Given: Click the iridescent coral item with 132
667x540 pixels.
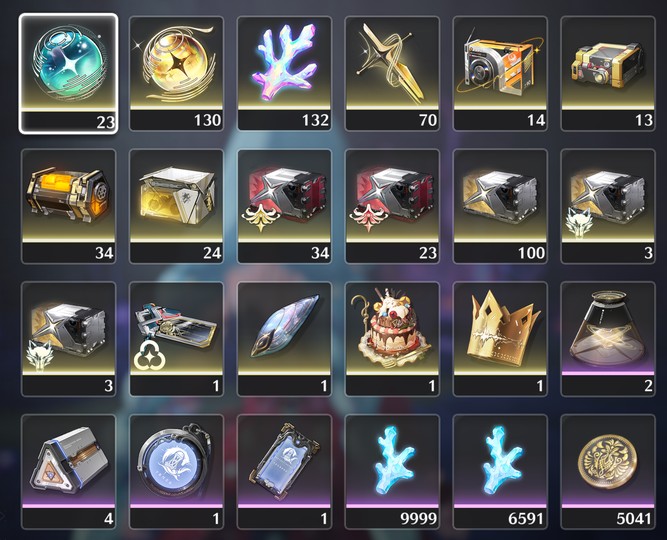Looking at the screenshot, I should (x=284, y=73).
